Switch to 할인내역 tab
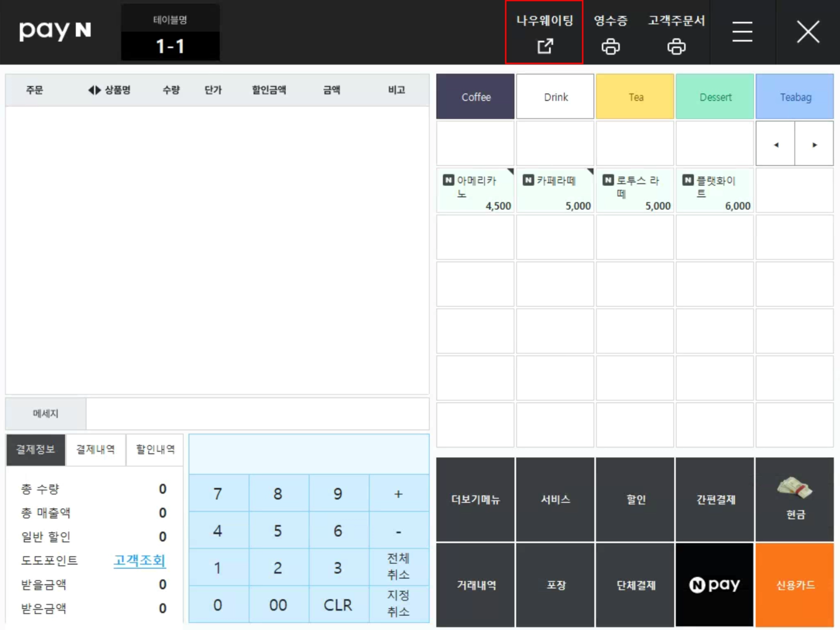Image resolution: width=840 pixels, height=630 pixels. click(155, 449)
